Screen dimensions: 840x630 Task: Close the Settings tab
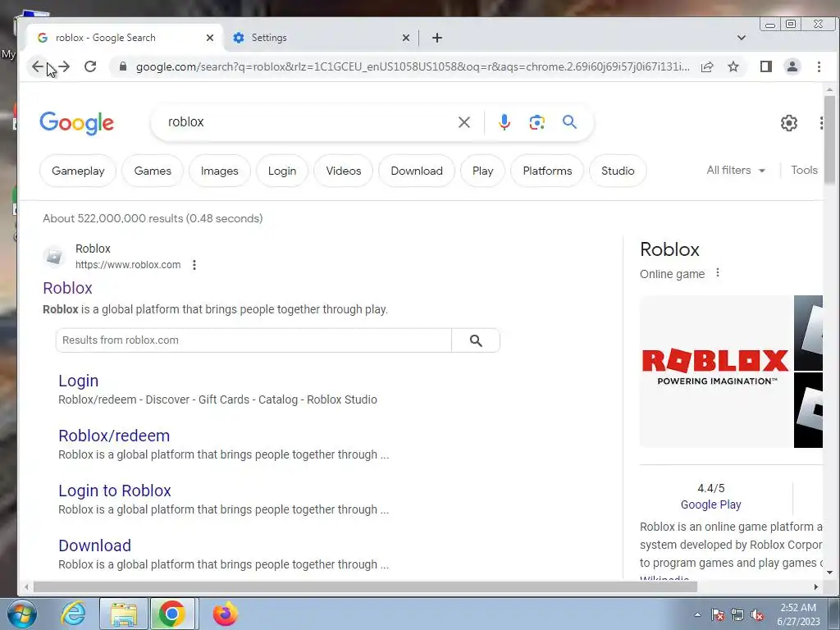(x=406, y=38)
